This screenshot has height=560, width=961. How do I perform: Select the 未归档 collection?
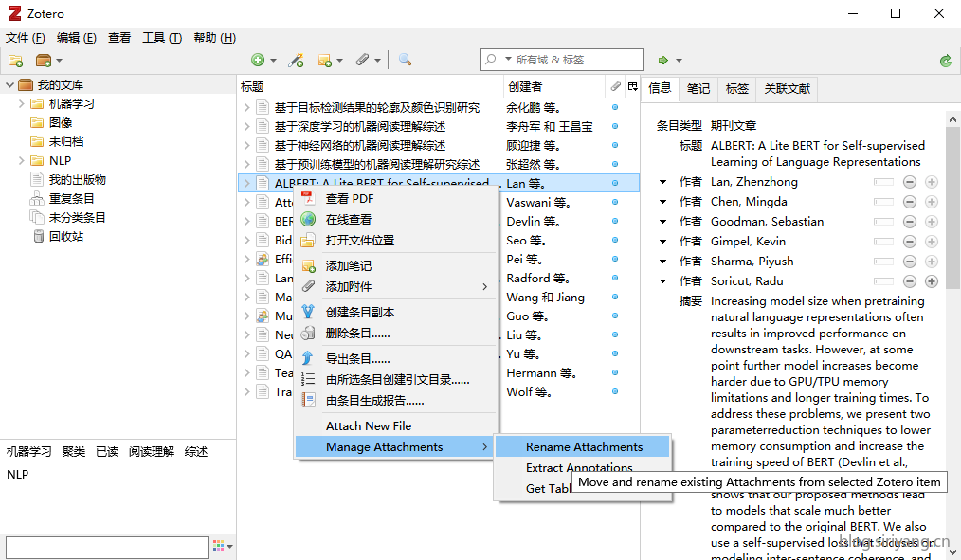[65, 141]
